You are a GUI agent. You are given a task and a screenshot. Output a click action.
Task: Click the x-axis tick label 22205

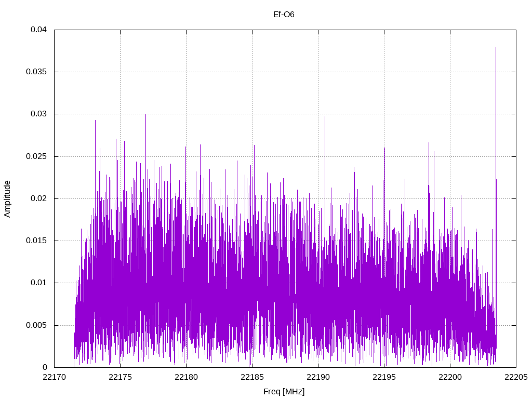tap(516, 377)
